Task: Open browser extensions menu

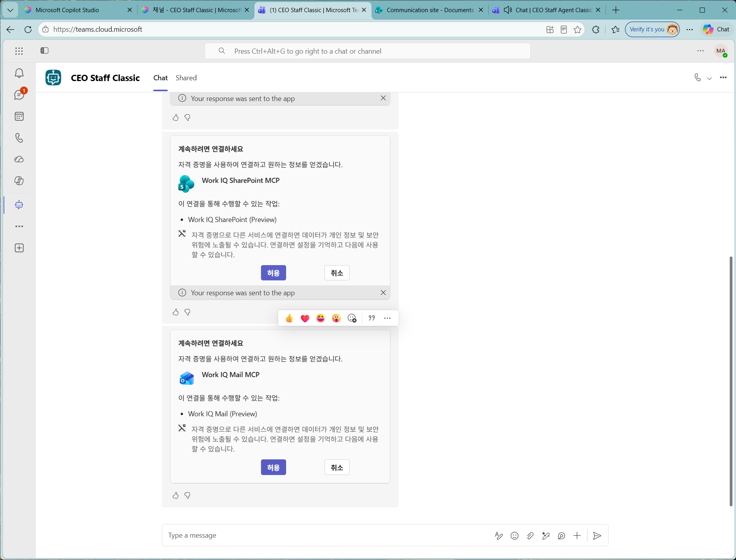Action: point(596,29)
